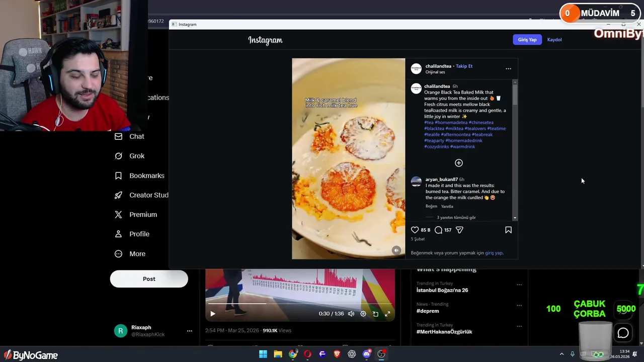
Task: Open comments via the speech bubble icon
Action: (x=438, y=230)
